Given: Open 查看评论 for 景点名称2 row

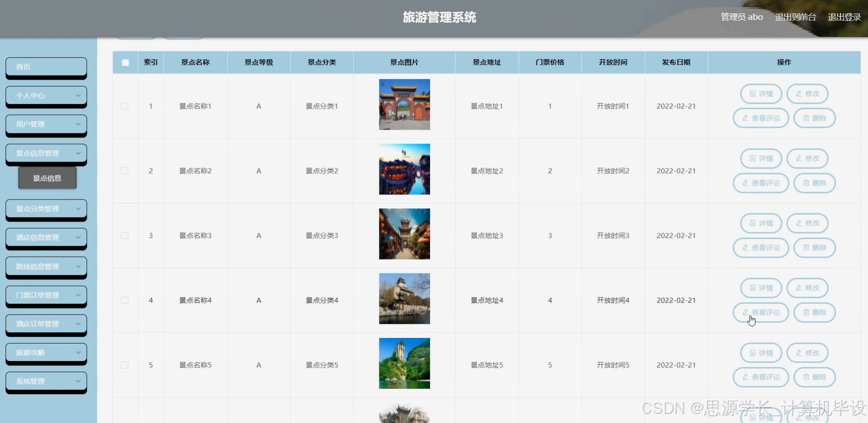Looking at the screenshot, I should (x=760, y=183).
